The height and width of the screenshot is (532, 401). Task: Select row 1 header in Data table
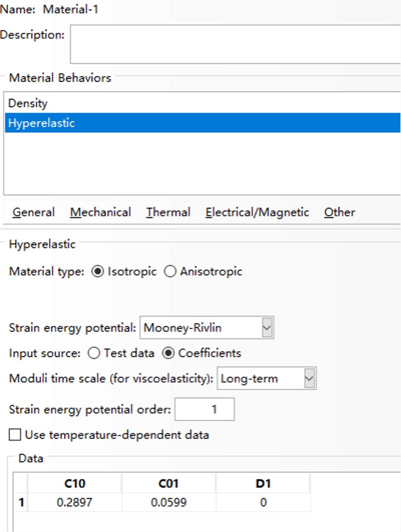click(x=21, y=502)
